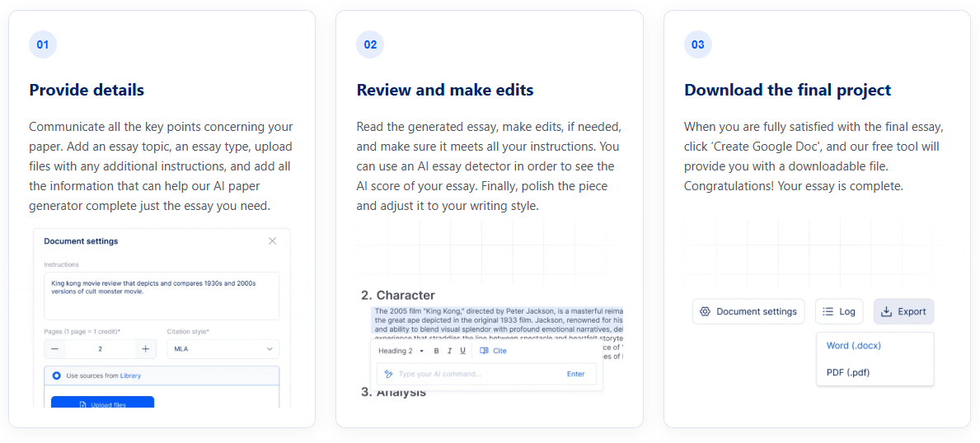Image resolution: width=980 pixels, height=443 pixels.
Task: Decrease pages with the minus button
Action: [55, 348]
